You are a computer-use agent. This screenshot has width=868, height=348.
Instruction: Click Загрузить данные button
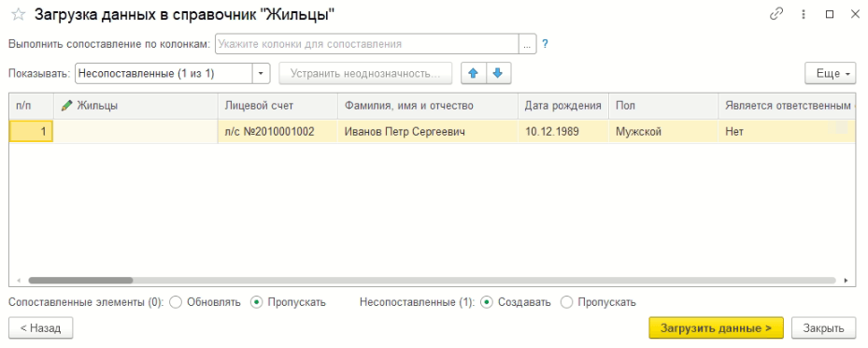pyautogui.click(x=716, y=328)
